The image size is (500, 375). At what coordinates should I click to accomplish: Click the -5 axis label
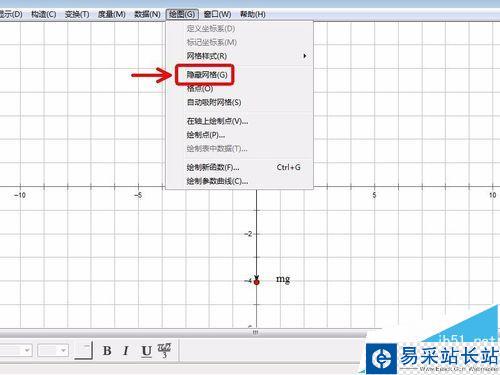(x=138, y=195)
